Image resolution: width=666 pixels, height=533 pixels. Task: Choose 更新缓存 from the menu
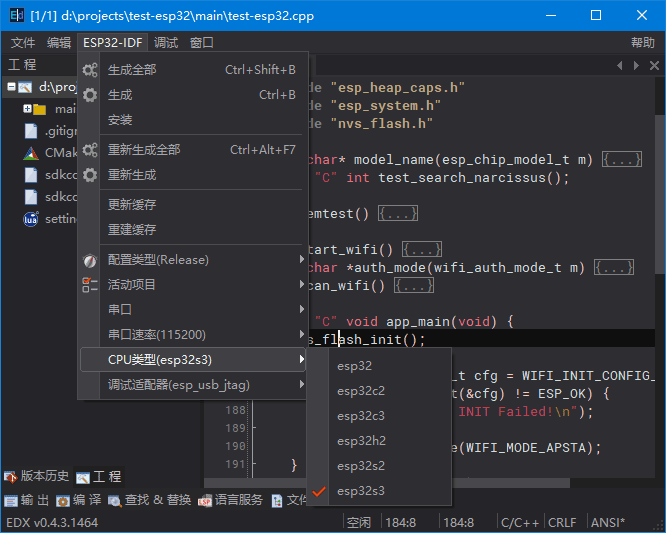tap(192, 205)
